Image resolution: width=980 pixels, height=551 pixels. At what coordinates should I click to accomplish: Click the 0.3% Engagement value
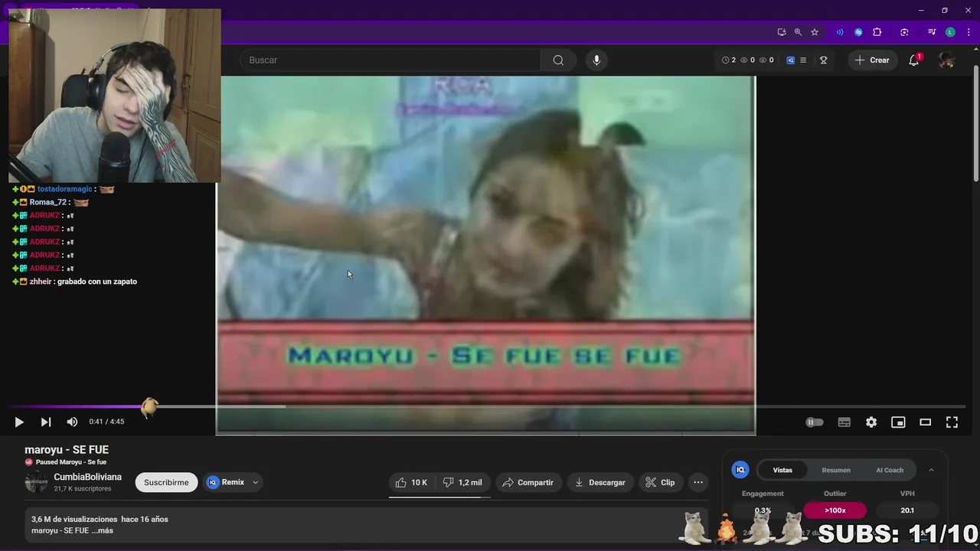[763, 510]
